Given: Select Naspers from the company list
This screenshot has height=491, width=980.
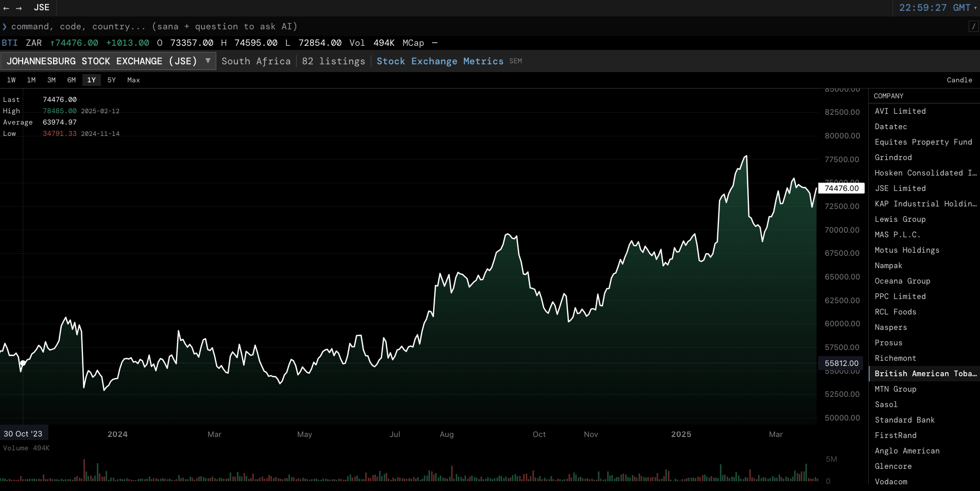Looking at the screenshot, I should (x=890, y=327).
